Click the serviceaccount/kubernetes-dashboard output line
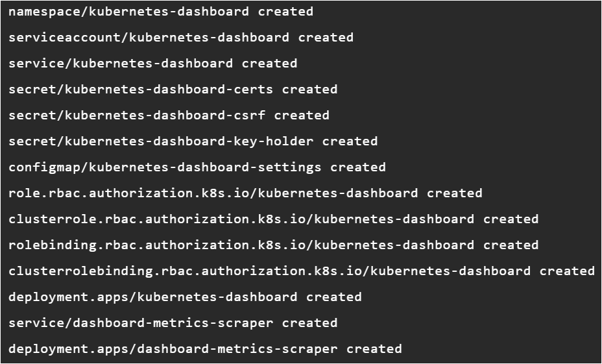 (181, 38)
